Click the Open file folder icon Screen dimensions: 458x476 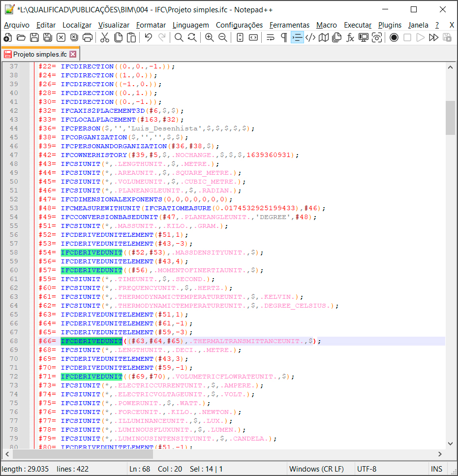tap(21, 37)
